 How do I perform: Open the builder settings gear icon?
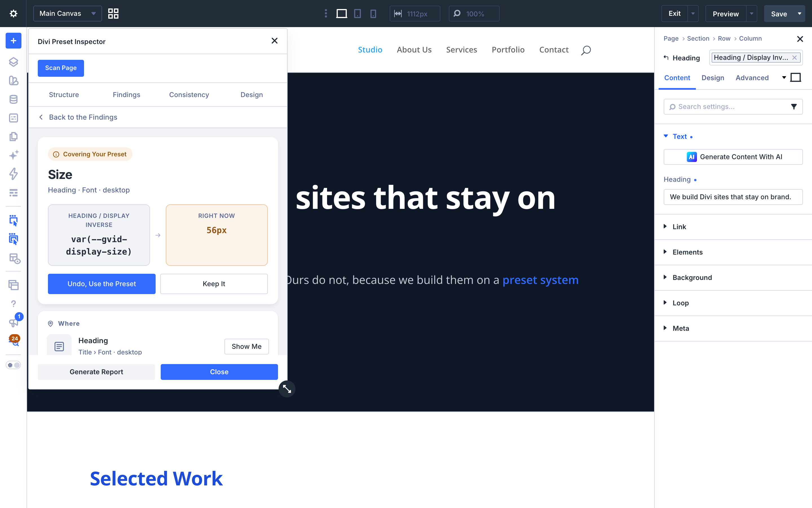(14, 14)
